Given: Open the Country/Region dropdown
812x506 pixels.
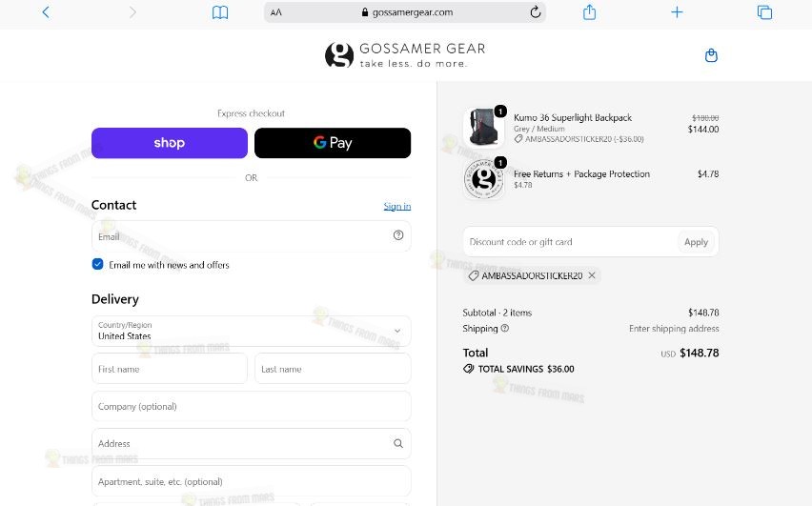Looking at the screenshot, I should 252,331.
